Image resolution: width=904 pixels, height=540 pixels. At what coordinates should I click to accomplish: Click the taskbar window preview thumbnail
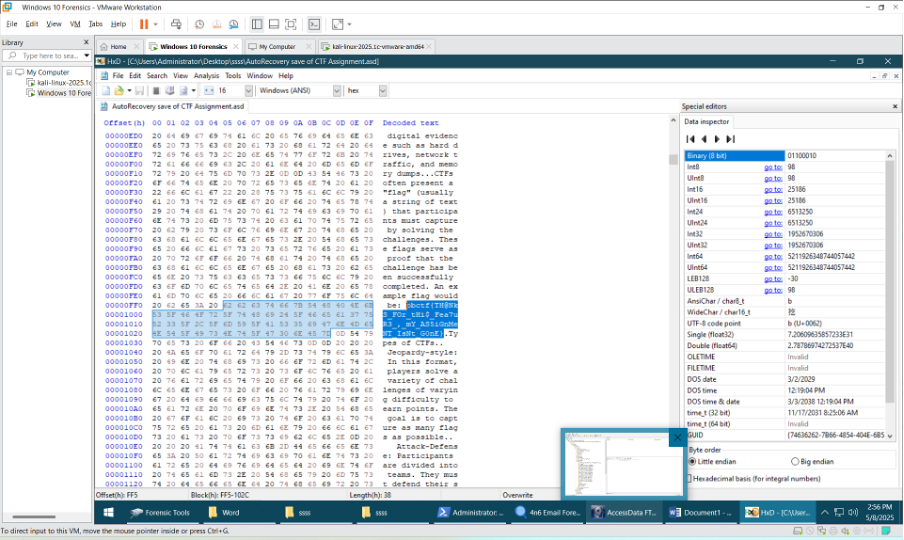[623, 463]
